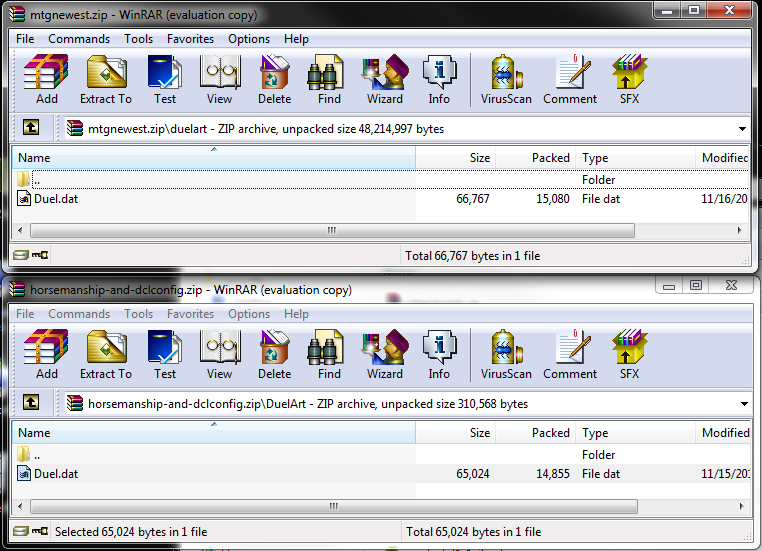Select Duel.dat sized 65,024 in horsemanship-and-dclconfig.zip window

[382, 474]
